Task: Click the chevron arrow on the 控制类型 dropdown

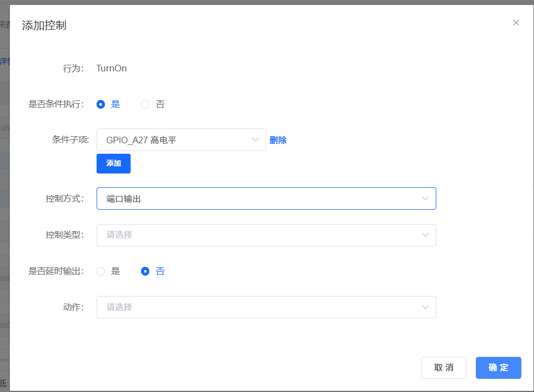Action: (425, 234)
